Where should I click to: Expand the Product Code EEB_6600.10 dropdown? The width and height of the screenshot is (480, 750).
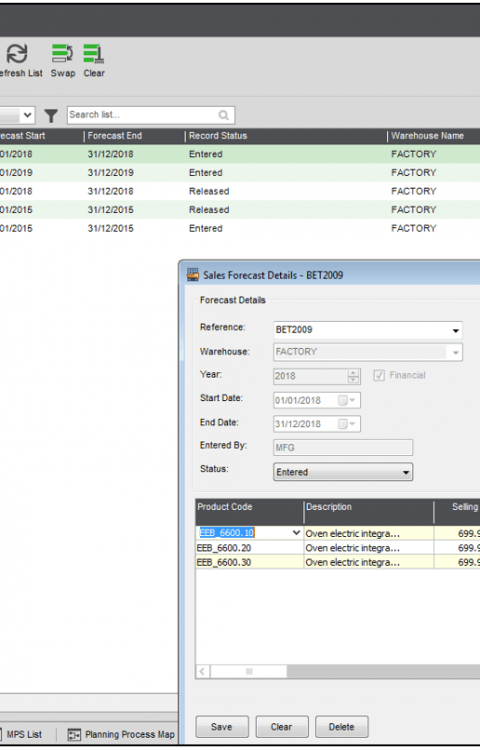[296, 533]
